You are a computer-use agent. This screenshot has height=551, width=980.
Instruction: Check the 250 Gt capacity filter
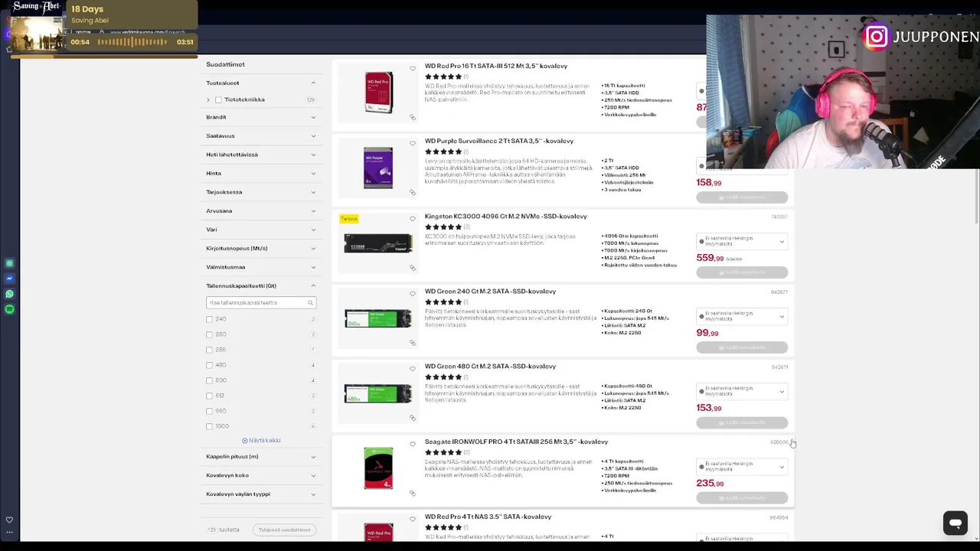click(209, 334)
